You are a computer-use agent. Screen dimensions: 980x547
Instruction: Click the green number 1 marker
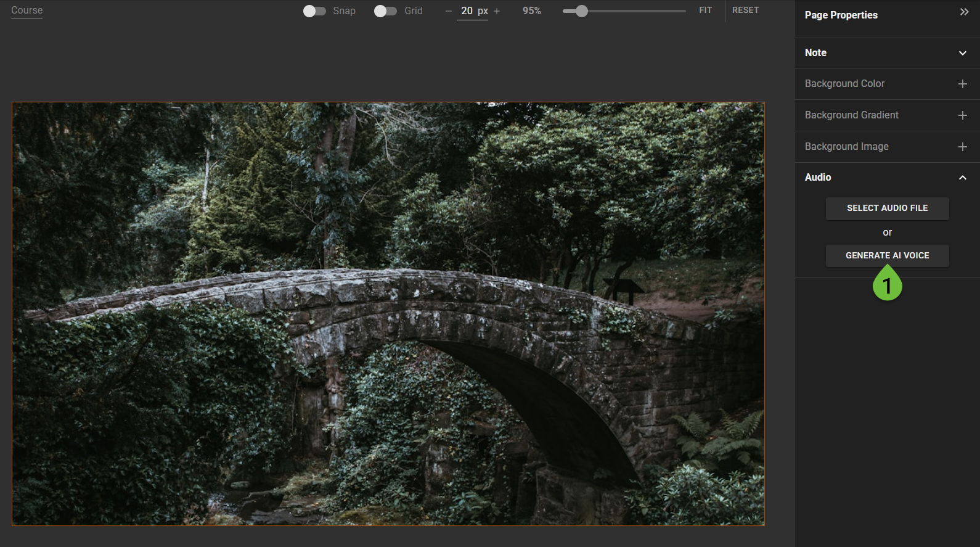[887, 286]
